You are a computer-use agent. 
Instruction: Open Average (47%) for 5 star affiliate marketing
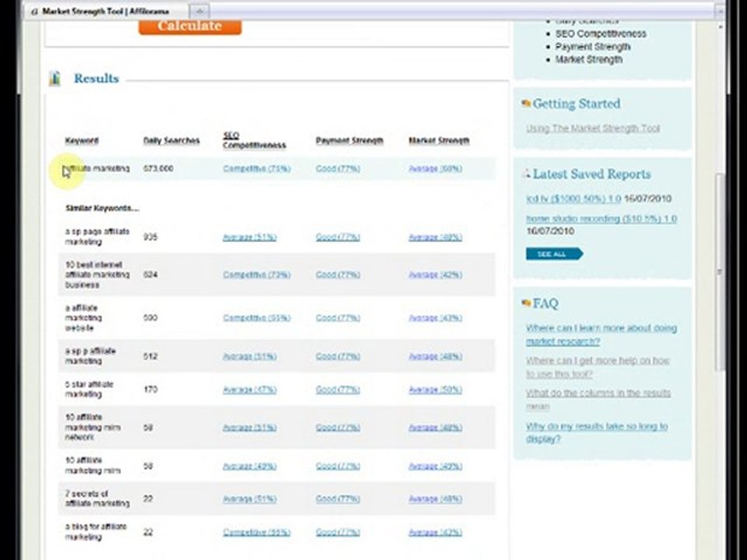(250, 390)
